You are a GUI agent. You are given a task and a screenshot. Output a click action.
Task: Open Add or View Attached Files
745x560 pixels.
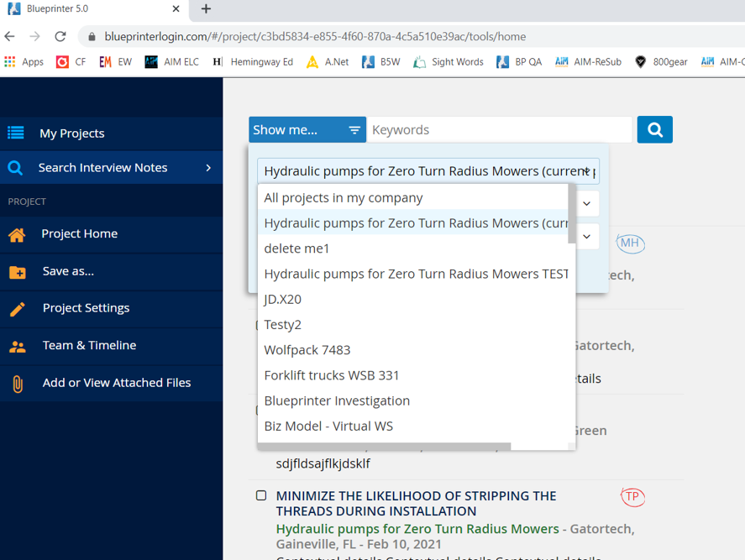111,384
